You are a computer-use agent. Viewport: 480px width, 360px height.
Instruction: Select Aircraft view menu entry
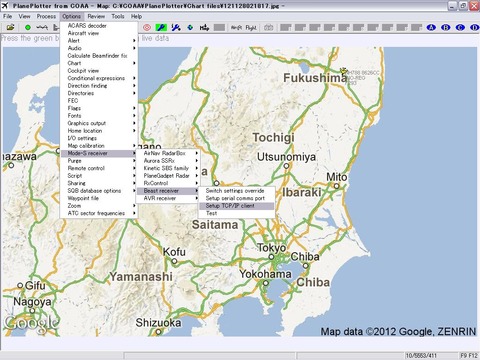99,33
